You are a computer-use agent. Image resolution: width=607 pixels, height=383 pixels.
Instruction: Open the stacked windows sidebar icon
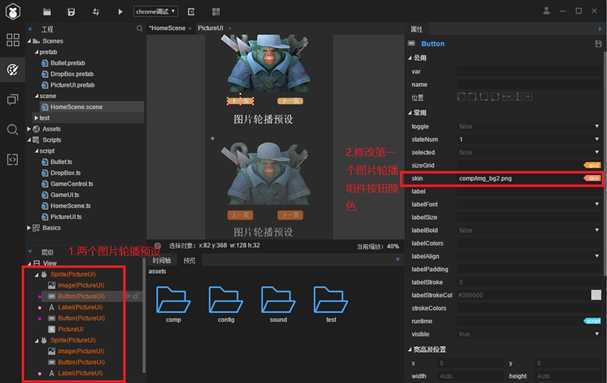tap(13, 100)
